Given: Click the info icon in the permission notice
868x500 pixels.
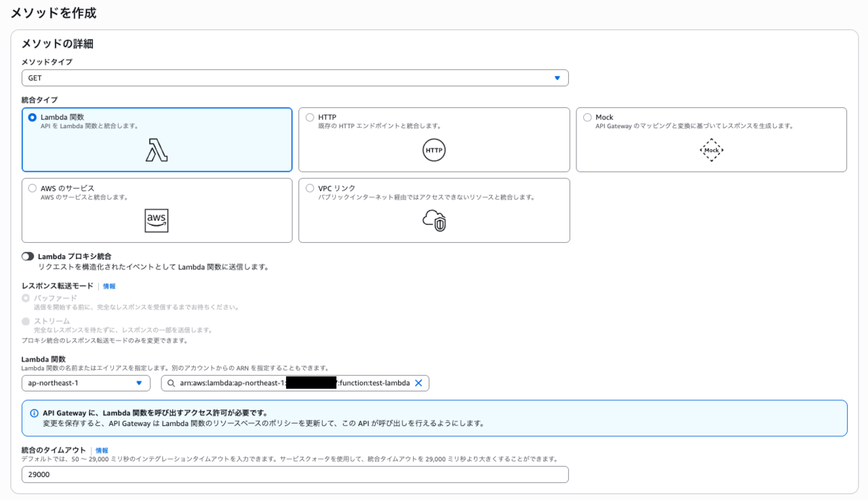Looking at the screenshot, I should click(x=35, y=413).
